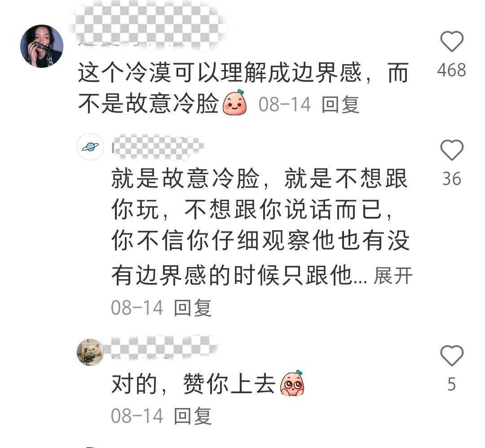485x448 pixels.
Task: Tap the smiling peach emoji in the top comment
Action: (235, 102)
